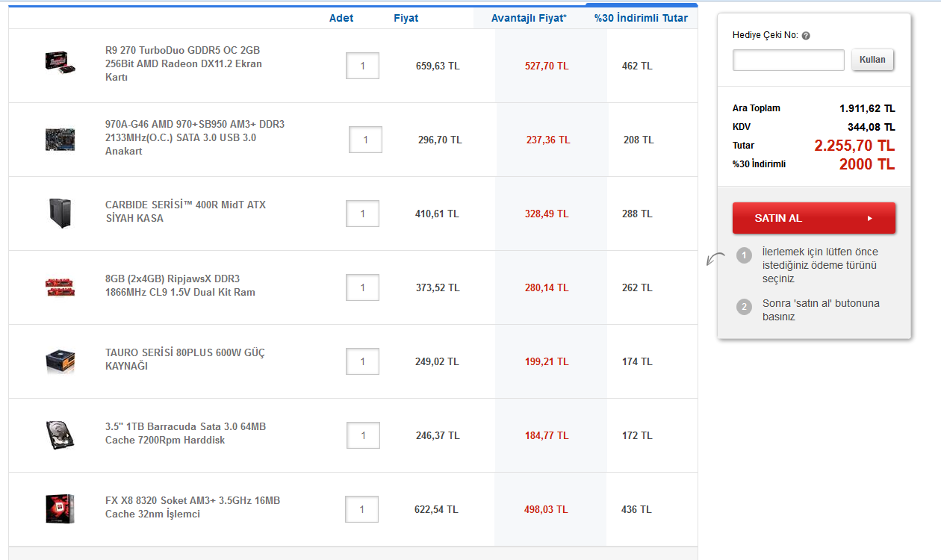This screenshot has height=560, width=941.
Task: Click the %30 İndirimli Tutar column header
Action: [x=642, y=18]
